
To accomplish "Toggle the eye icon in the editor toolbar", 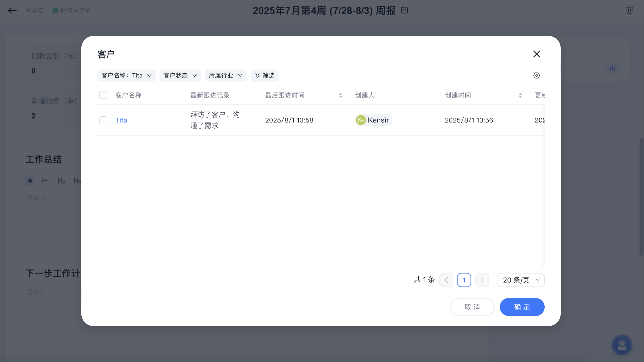I will [x=29, y=180].
